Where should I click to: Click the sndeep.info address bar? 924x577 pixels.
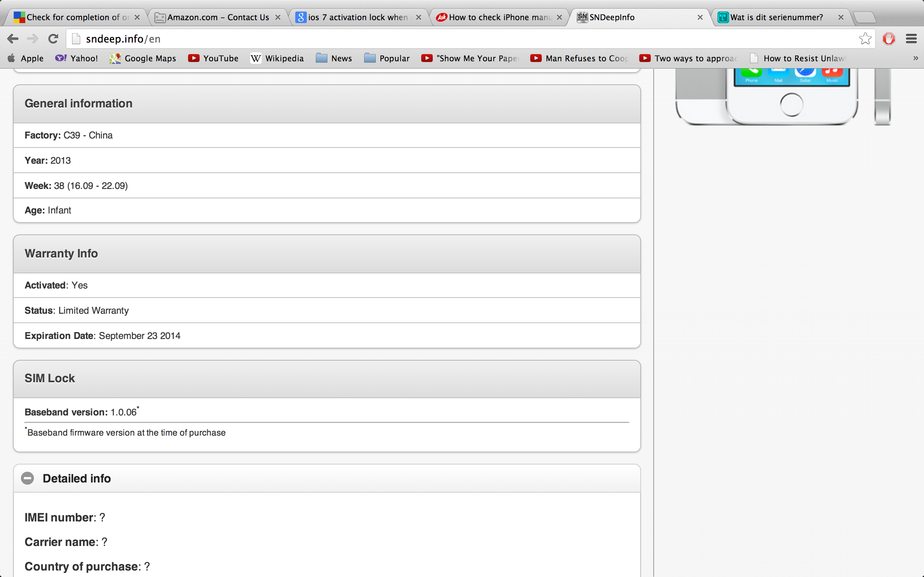point(458,39)
